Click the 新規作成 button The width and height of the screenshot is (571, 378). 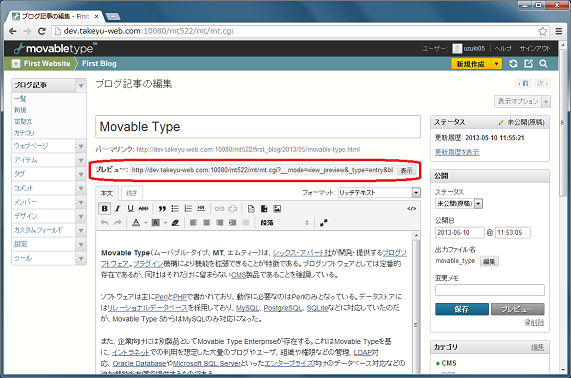471,64
